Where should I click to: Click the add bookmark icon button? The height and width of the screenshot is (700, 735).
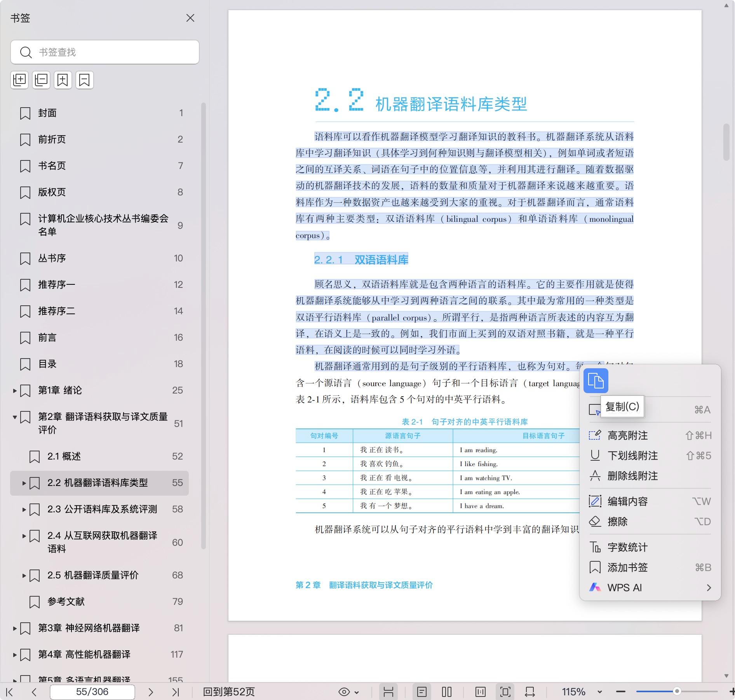pos(63,80)
